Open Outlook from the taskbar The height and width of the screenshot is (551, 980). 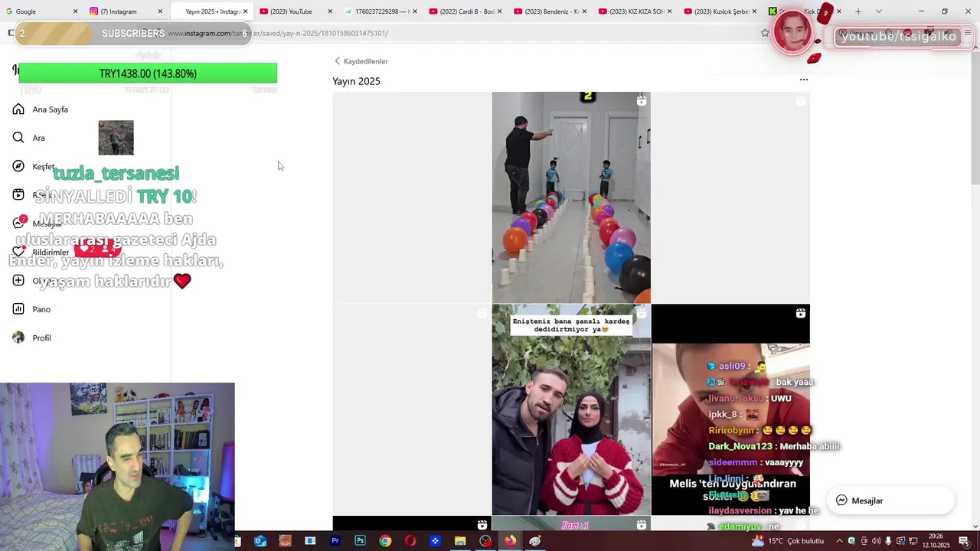[x=260, y=541]
